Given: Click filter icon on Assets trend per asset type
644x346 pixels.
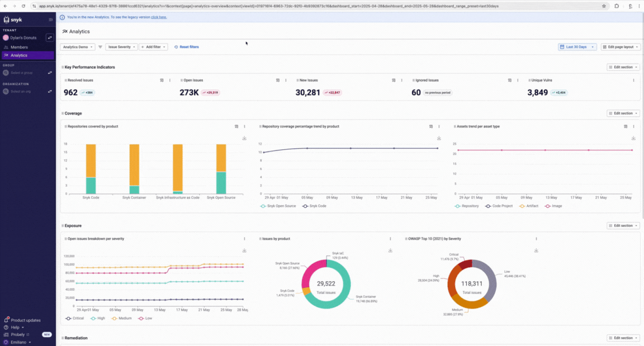Looking at the screenshot, I should (x=626, y=126).
